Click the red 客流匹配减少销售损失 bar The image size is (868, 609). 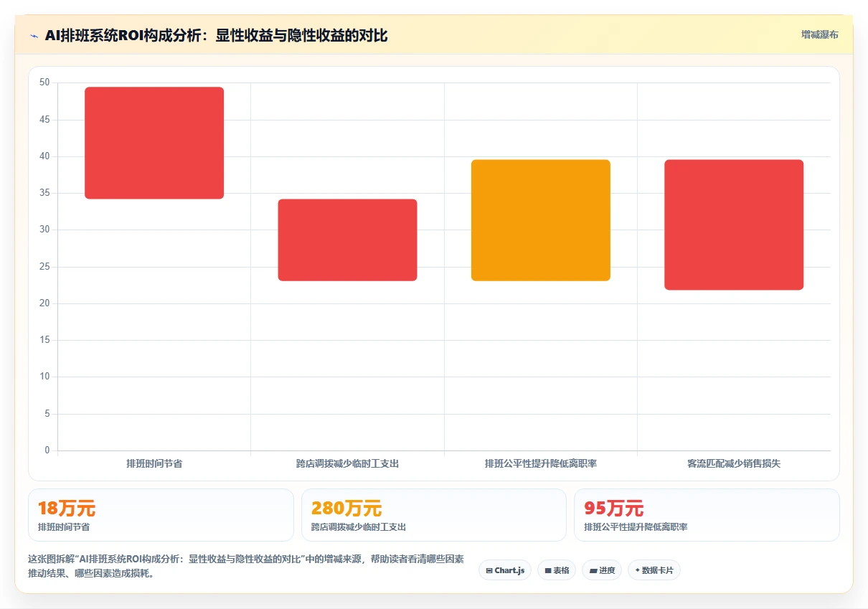[734, 225]
